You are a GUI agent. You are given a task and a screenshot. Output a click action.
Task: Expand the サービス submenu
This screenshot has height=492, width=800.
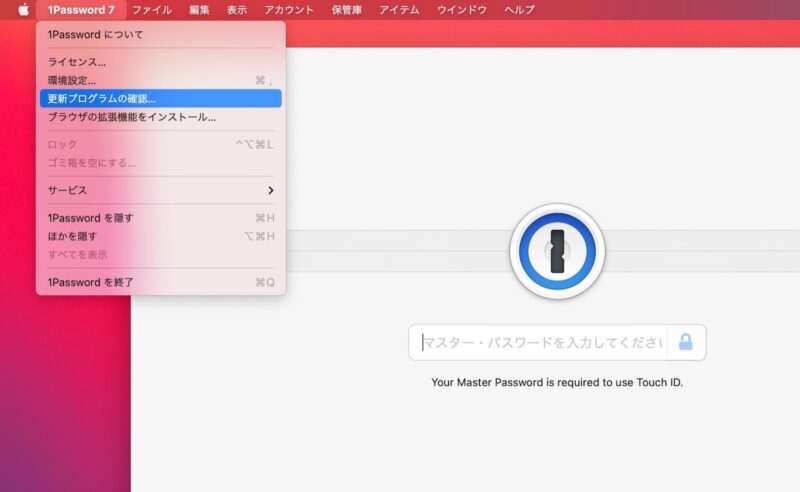coord(160,190)
